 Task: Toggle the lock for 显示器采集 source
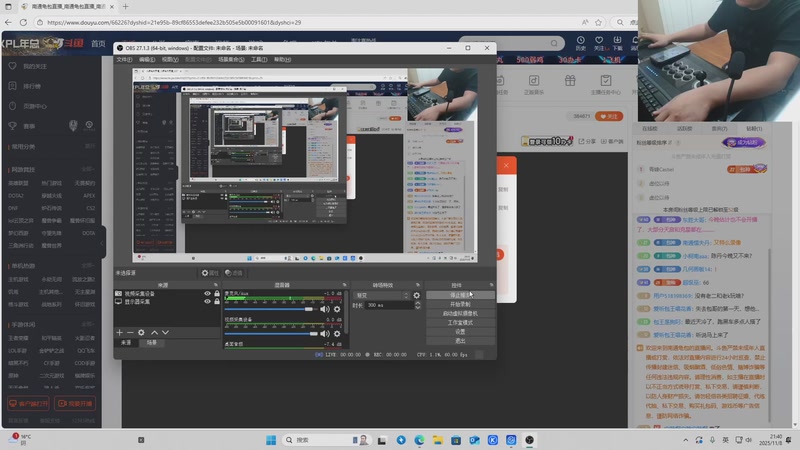point(217,302)
